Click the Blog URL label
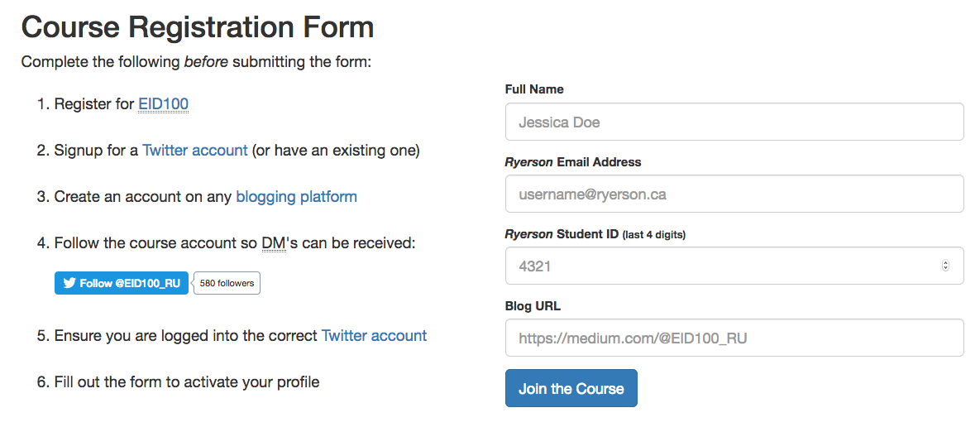Screen dimensions: 980x427 point(533,306)
